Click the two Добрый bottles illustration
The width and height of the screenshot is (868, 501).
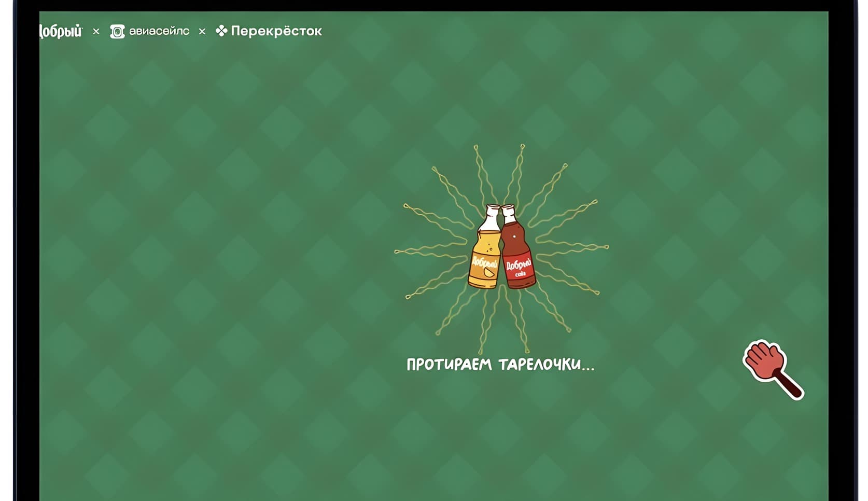click(501, 246)
